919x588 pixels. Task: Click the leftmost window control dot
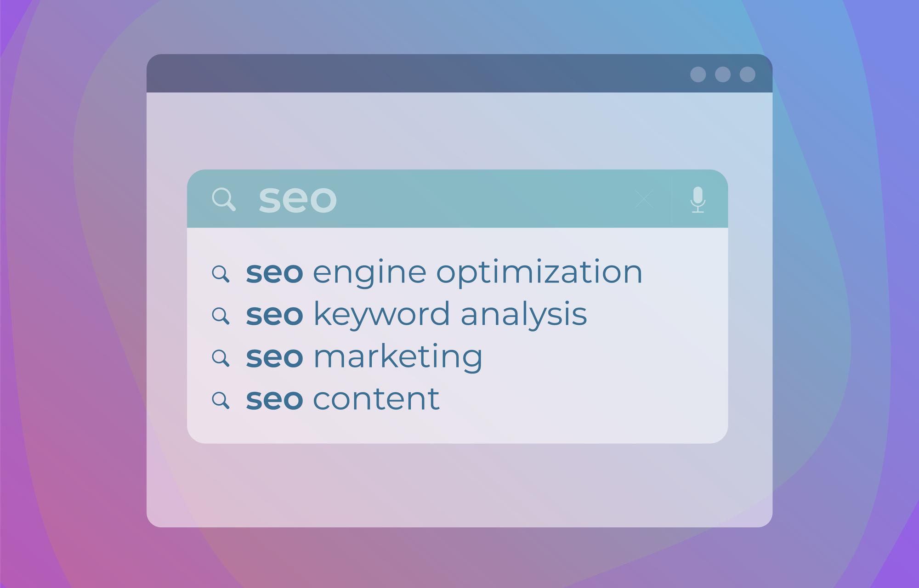click(x=698, y=74)
